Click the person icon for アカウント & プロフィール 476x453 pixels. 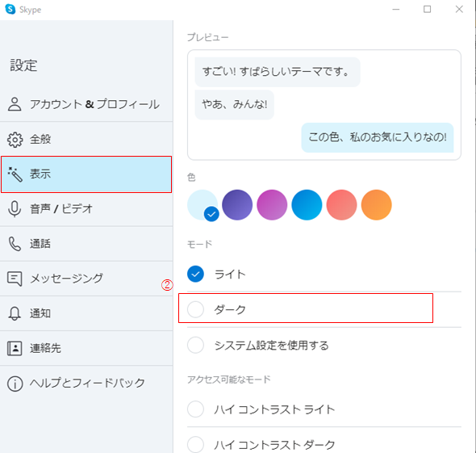click(x=15, y=104)
